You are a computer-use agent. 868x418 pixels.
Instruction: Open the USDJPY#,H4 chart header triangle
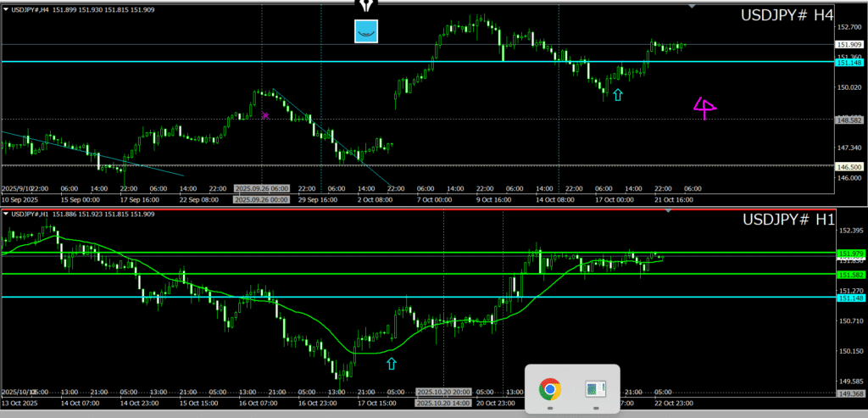pyautogui.click(x=6, y=9)
